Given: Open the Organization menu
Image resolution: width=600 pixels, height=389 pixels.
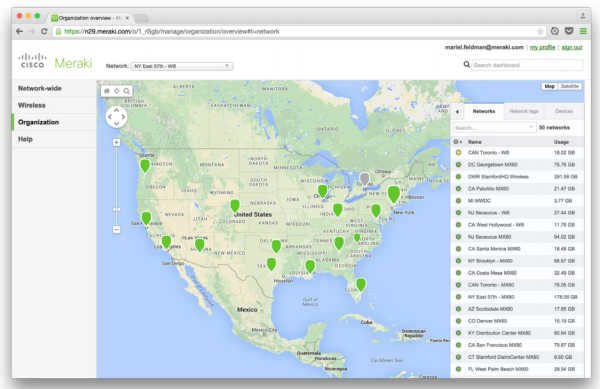Looking at the screenshot, I should 54,122.
